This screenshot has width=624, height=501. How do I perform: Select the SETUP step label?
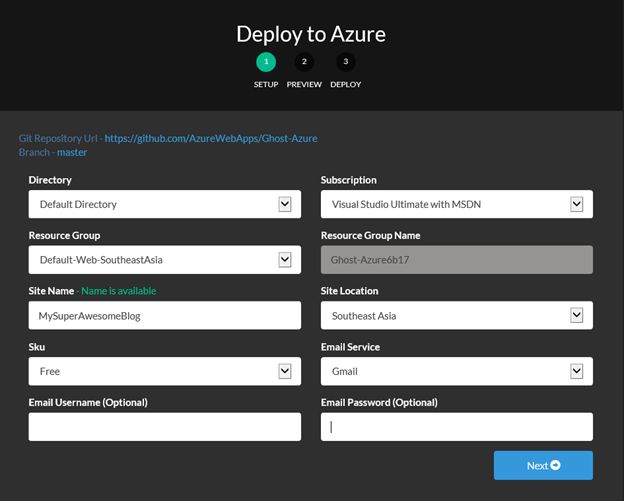pyautogui.click(x=266, y=85)
